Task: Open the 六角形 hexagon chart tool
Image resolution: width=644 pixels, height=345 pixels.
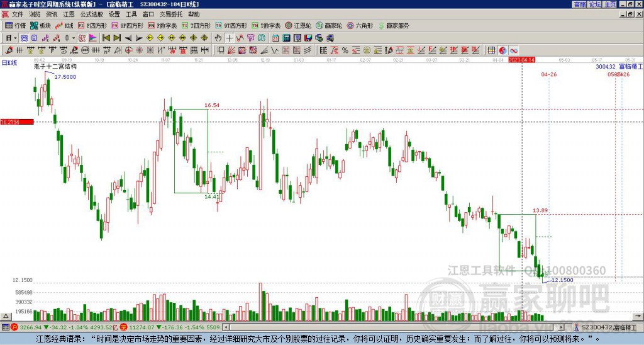Action: (360, 26)
